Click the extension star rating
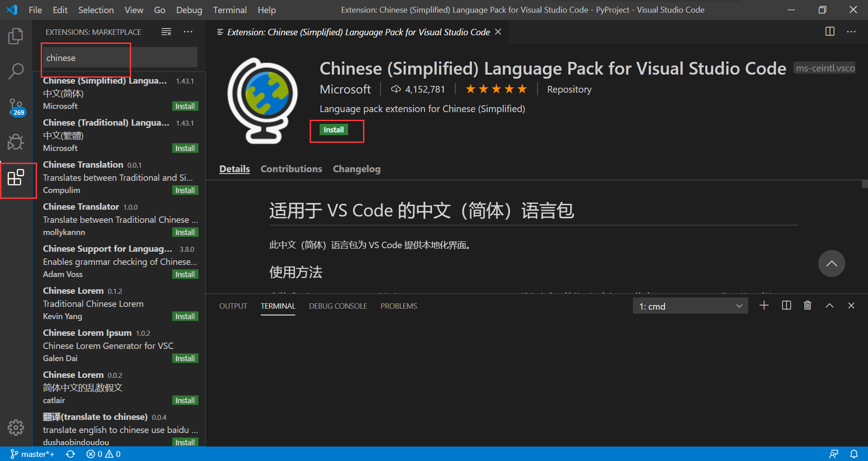Screen dimensions: 868x461 pos(496,89)
